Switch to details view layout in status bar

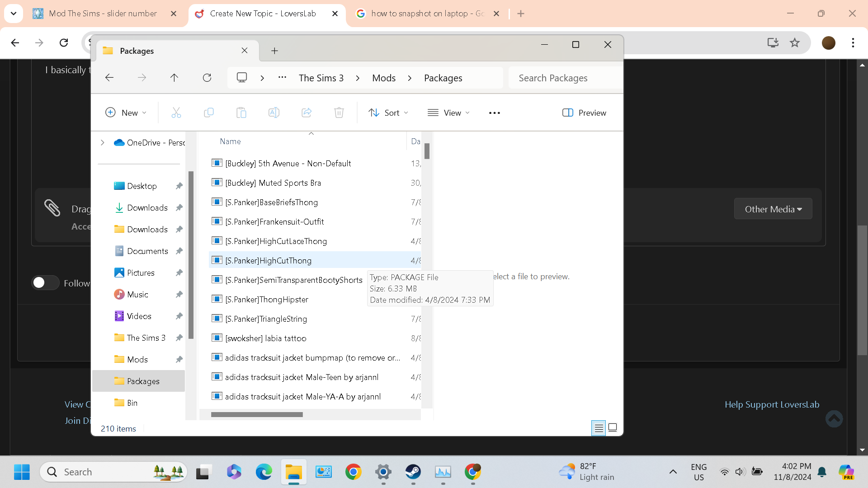[x=599, y=427]
